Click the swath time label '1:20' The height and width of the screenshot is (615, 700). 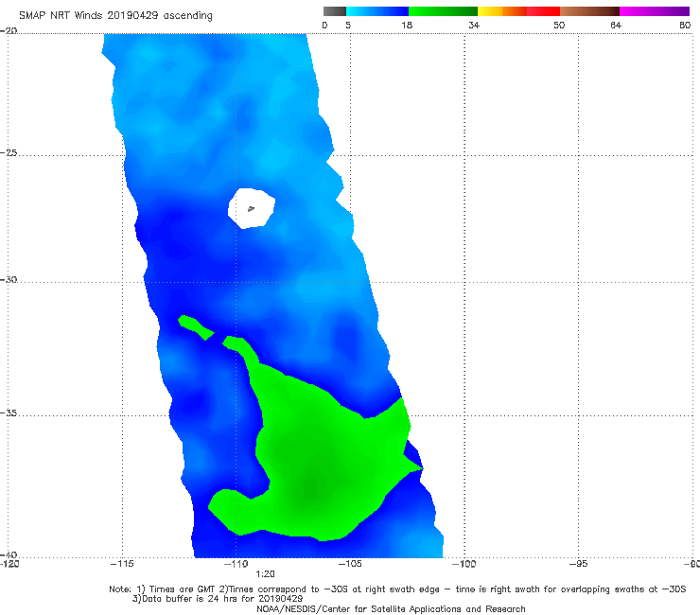point(265,574)
